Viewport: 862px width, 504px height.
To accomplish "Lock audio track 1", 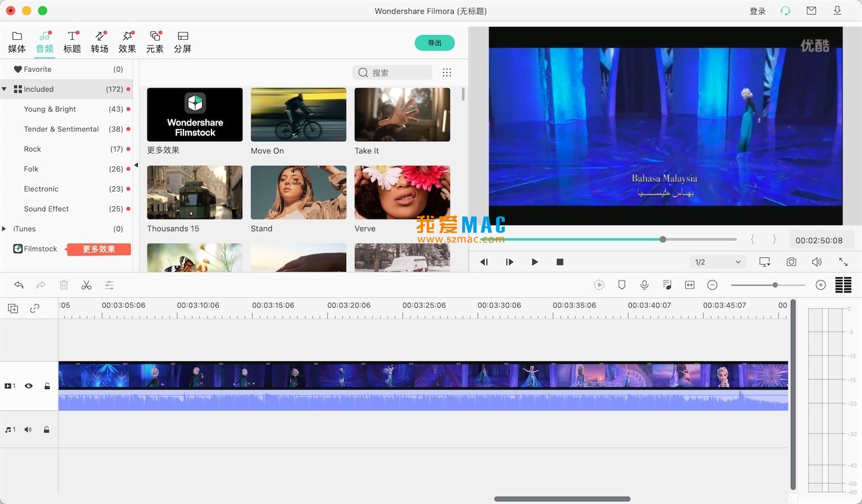I will pyautogui.click(x=47, y=430).
